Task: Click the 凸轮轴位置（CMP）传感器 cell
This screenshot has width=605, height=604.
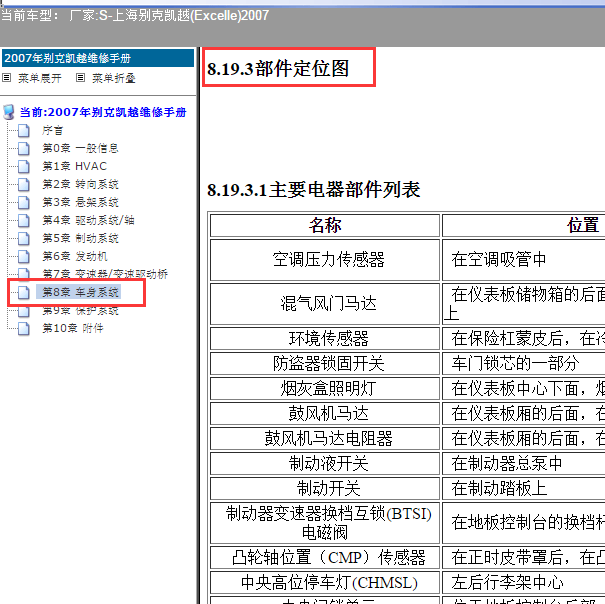Action: click(x=325, y=557)
